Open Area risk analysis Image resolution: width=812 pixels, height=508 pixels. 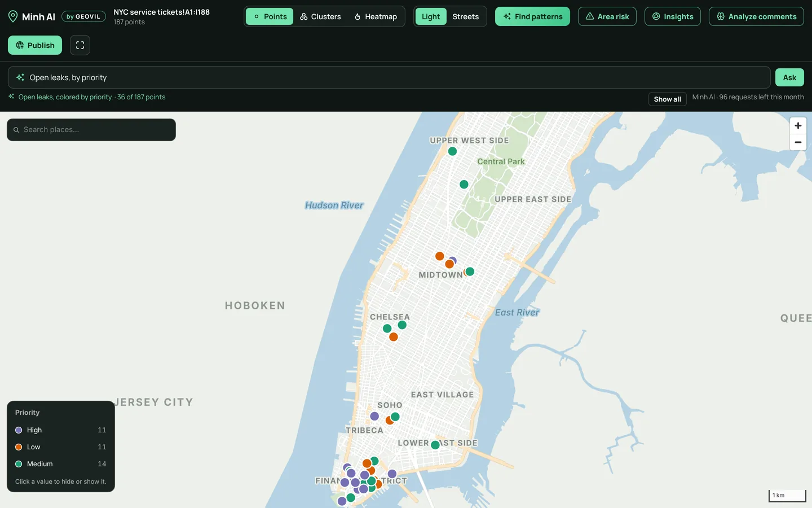coord(607,16)
